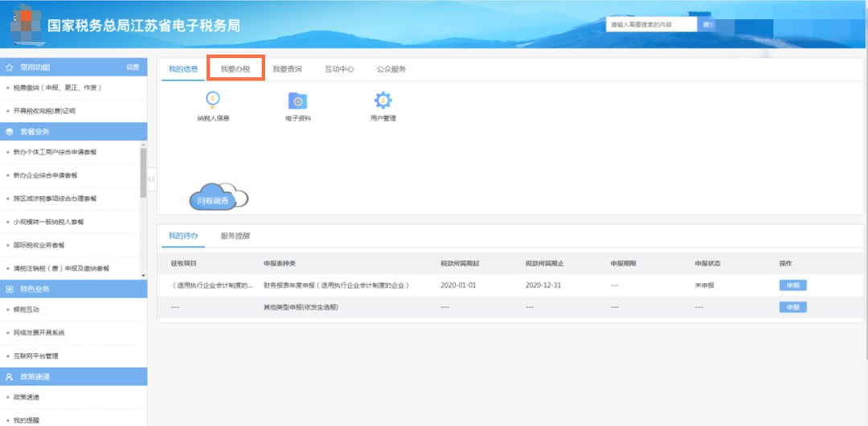Click the sidebar vertical scrollbar
Image resolution: width=868 pixels, height=426 pixels.
(144, 173)
